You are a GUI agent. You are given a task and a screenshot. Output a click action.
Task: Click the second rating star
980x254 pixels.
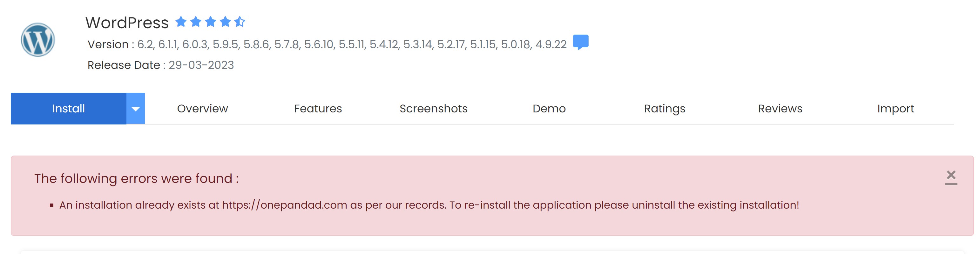196,22
